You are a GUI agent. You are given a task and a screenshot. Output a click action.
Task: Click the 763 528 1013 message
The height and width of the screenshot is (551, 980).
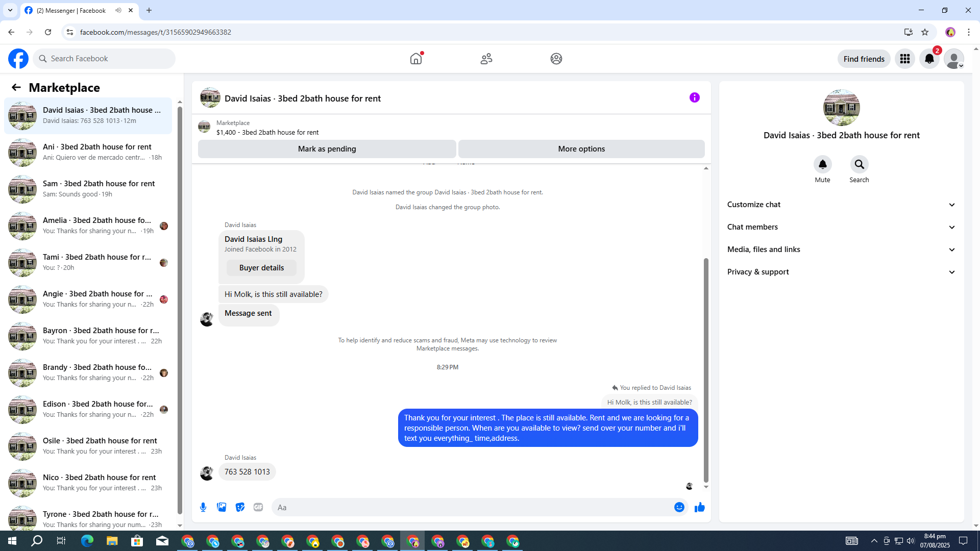247,472
